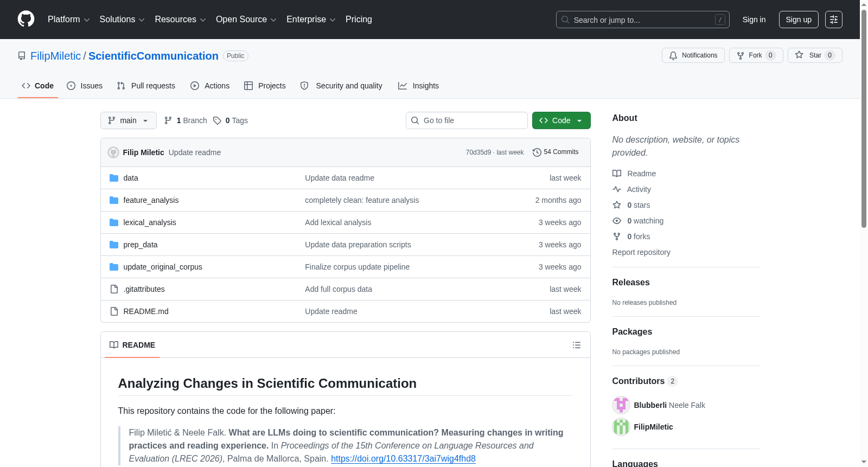Open the command palette icon button
The height and width of the screenshot is (467, 868).
(833, 20)
